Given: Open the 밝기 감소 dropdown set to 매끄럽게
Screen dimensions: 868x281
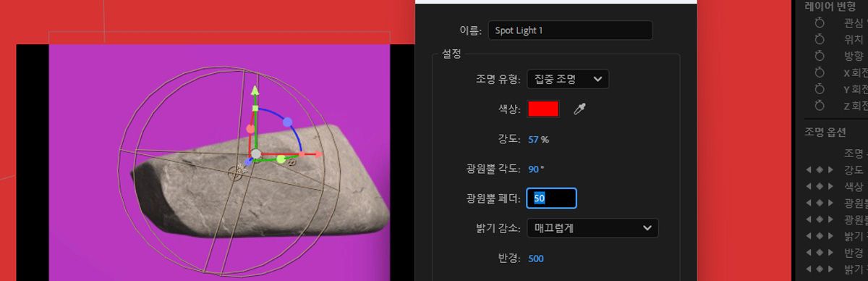Looking at the screenshot, I should tap(592, 228).
